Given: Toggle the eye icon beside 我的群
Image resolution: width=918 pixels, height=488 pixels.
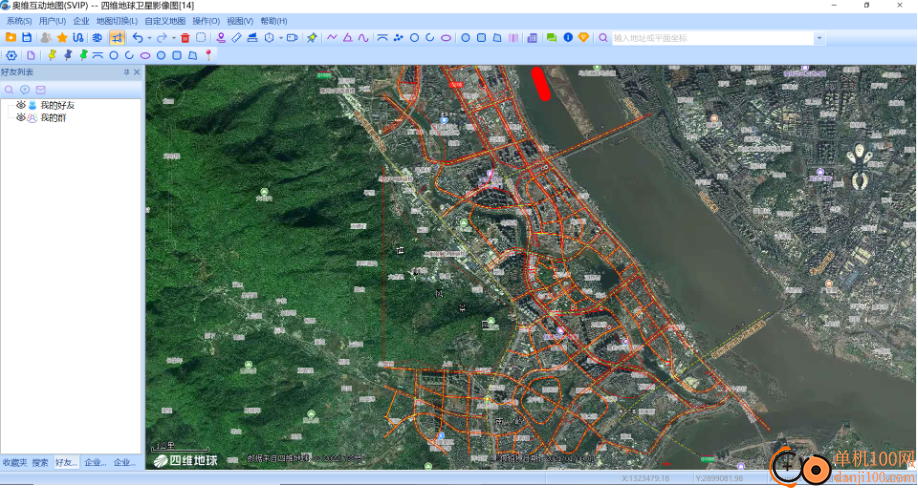Looking at the screenshot, I should pyautogui.click(x=20, y=118).
